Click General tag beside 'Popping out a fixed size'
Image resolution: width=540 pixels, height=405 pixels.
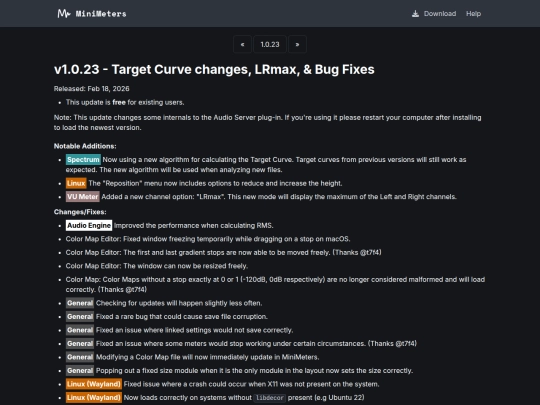click(x=80, y=371)
